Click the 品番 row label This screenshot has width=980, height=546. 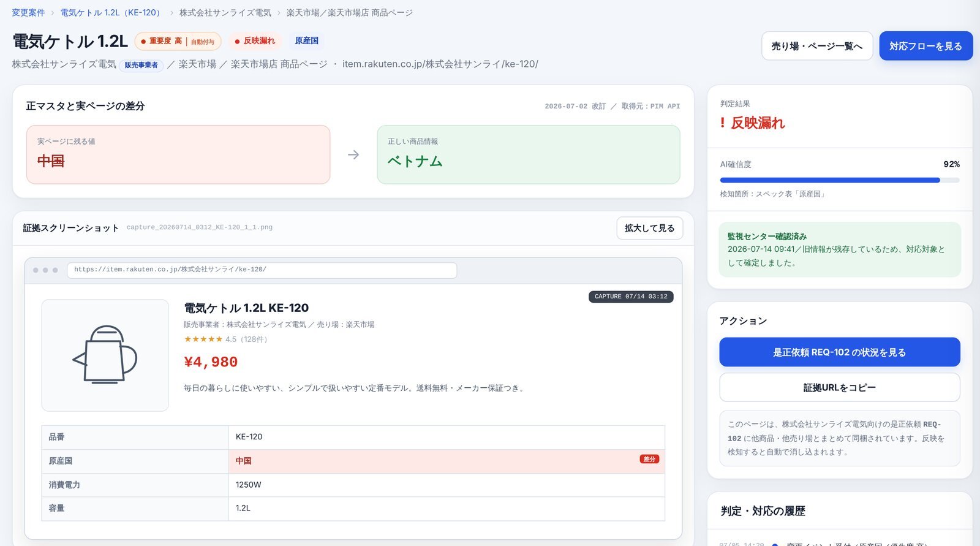[x=56, y=437]
